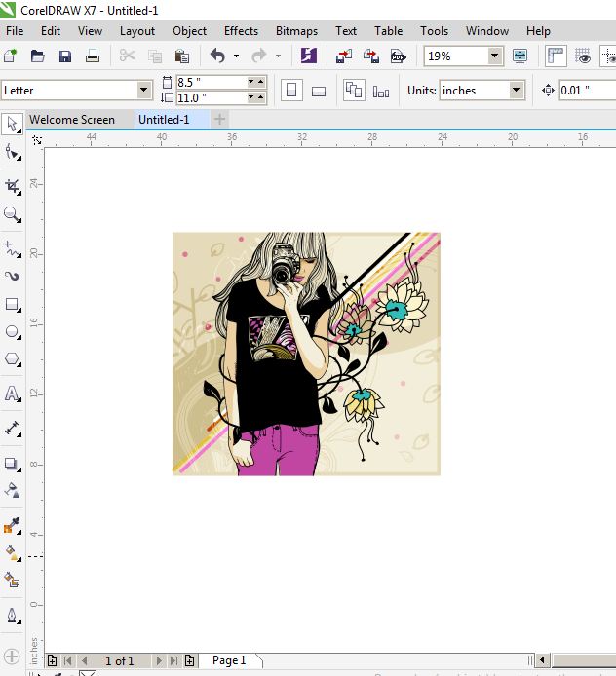Screen dimensions: 616x676
Task: Set page to landscape orientation
Action: click(319, 91)
